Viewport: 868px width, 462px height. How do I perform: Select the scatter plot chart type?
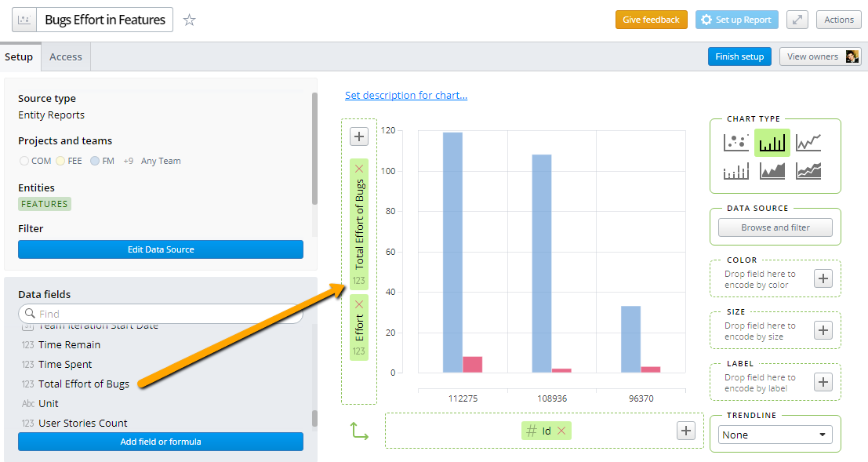coord(736,141)
